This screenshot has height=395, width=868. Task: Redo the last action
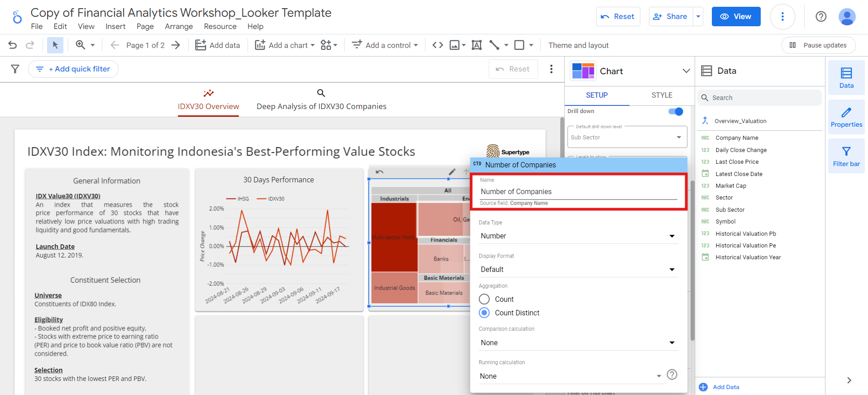point(30,45)
